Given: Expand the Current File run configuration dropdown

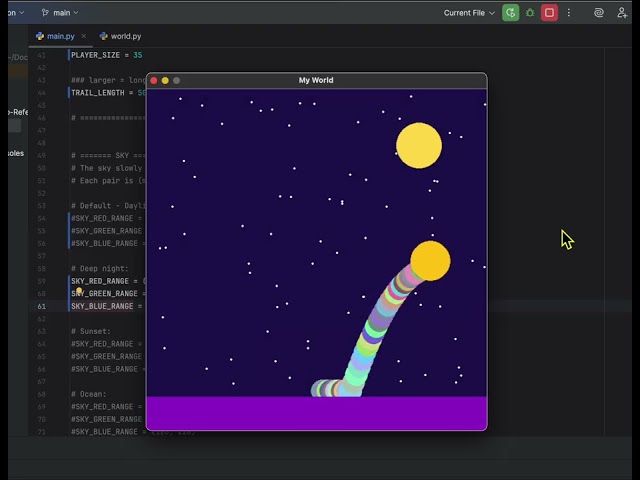Looking at the screenshot, I should click(469, 13).
